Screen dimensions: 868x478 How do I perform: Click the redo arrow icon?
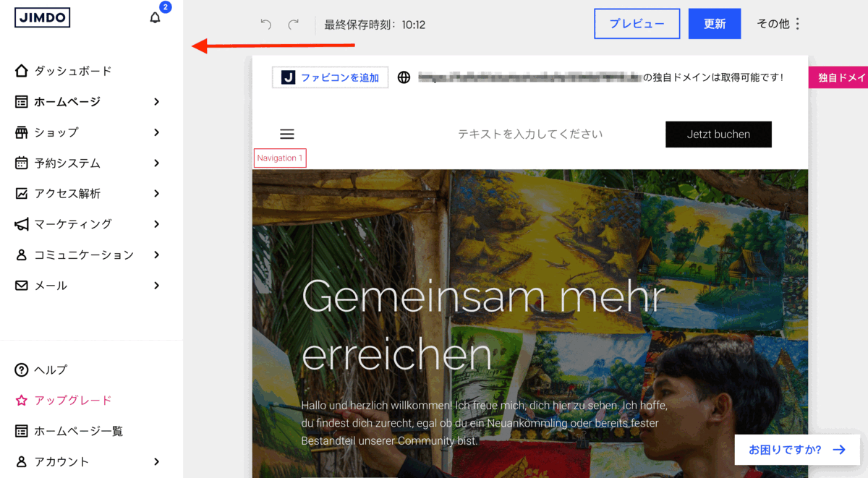293,24
